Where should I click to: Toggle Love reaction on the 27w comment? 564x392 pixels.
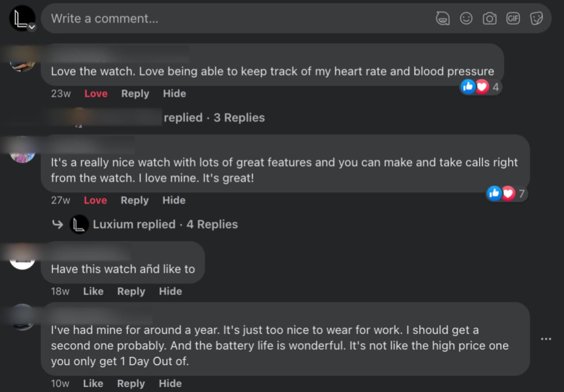coord(95,200)
